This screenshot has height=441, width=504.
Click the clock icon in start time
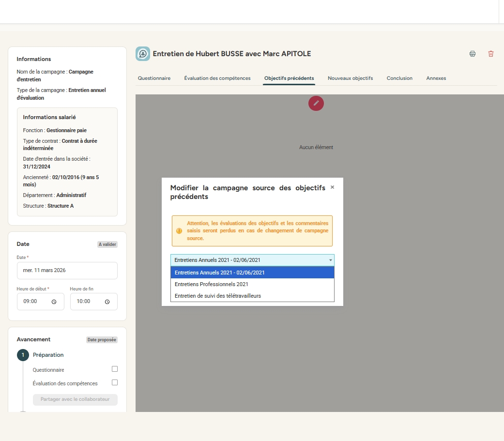(x=54, y=302)
